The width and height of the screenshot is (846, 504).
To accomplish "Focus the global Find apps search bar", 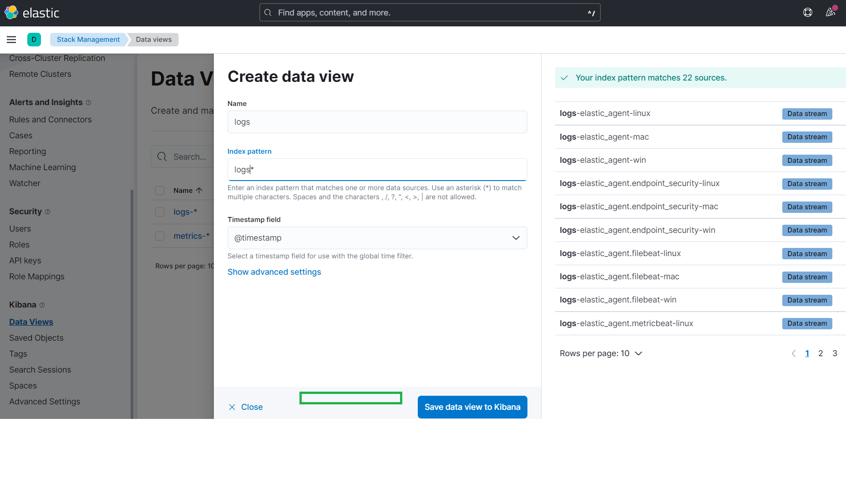I will click(430, 13).
